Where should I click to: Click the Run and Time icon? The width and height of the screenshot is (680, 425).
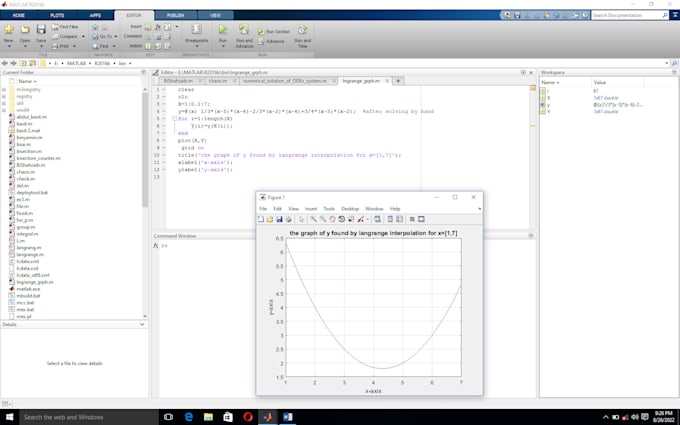point(302,29)
